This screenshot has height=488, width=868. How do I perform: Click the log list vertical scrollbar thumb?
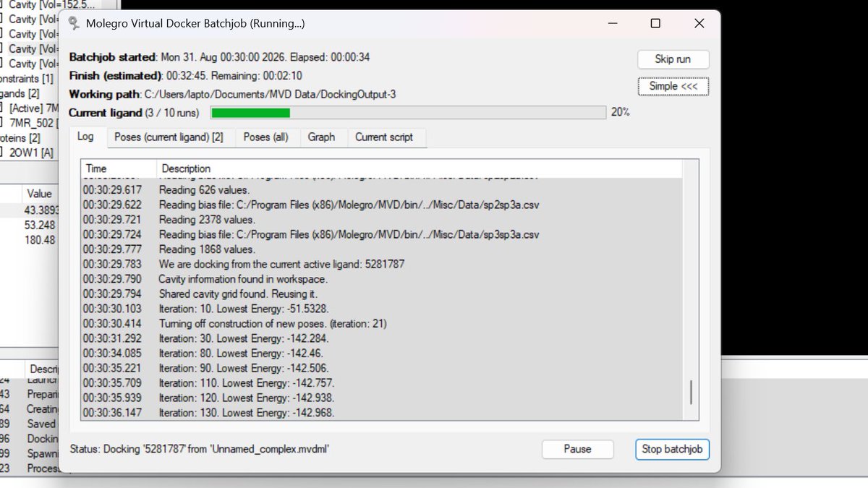(x=691, y=393)
